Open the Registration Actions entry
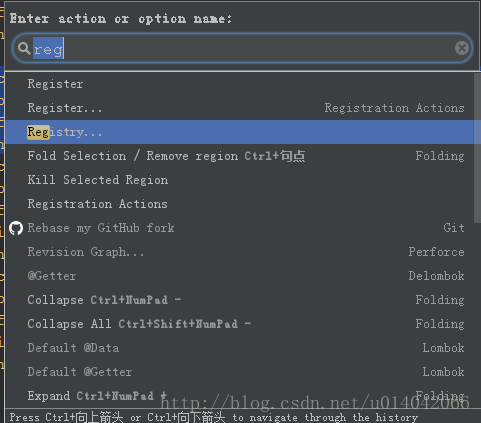This screenshot has height=423, width=481. pyautogui.click(x=239, y=204)
